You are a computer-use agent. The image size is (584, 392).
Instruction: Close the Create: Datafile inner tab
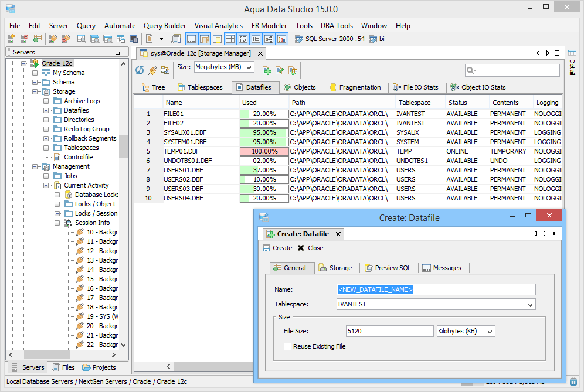pyautogui.click(x=338, y=234)
